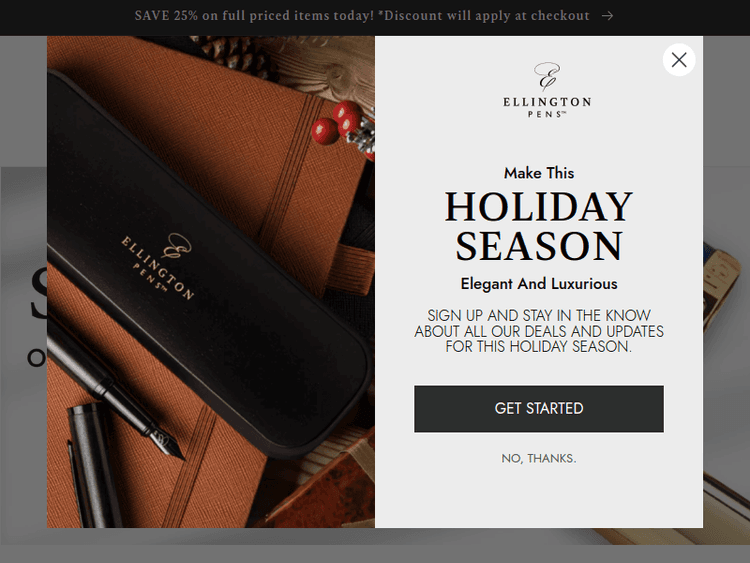750x563 pixels.
Task: Decline via the NO, THANKS link
Action: 539,458
